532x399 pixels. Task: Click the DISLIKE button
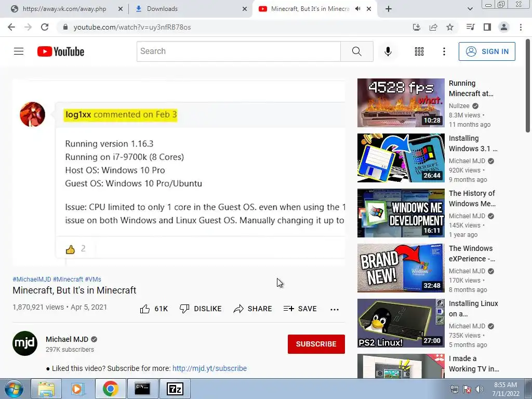point(201,309)
